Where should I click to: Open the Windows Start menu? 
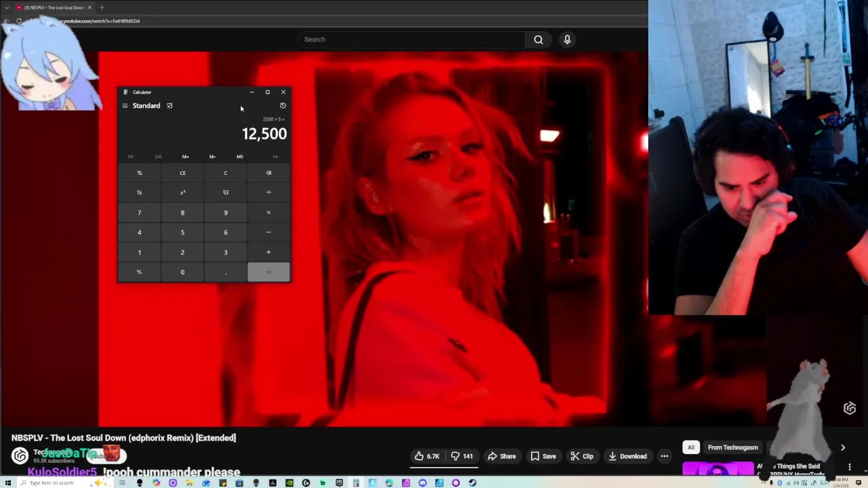(x=7, y=483)
